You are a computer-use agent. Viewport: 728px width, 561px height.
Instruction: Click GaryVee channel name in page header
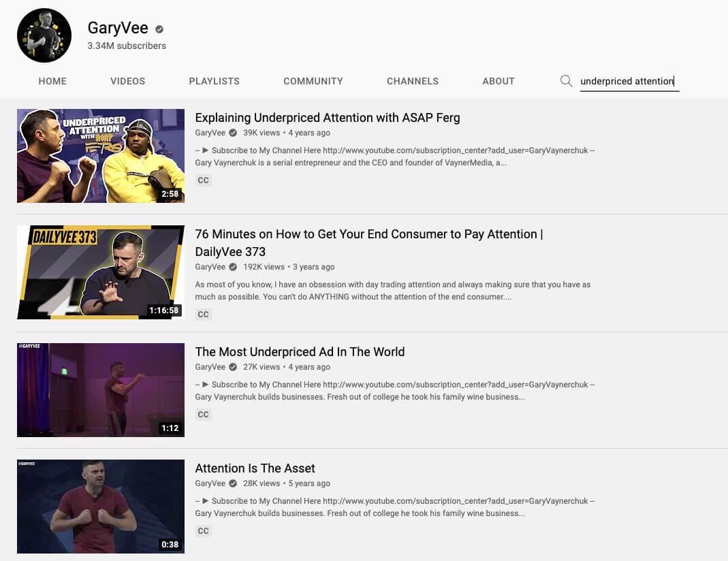tap(118, 29)
